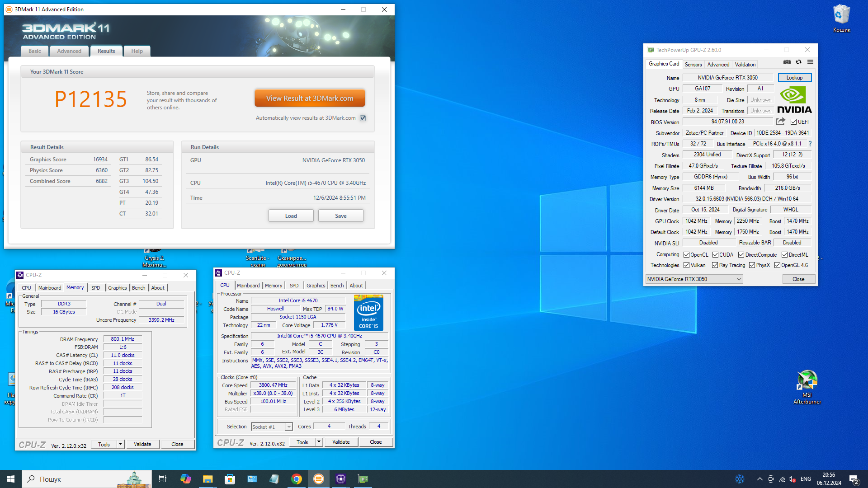The width and height of the screenshot is (868, 488).
Task: Open the Recycle Bin (Кошик) desktop icon
Action: pyautogui.click(x=841, y=19)
